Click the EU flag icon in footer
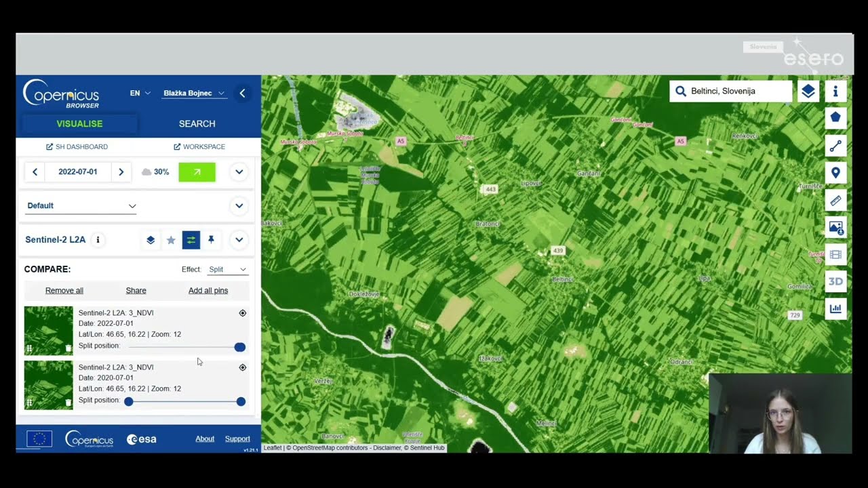 pos(39,439)
